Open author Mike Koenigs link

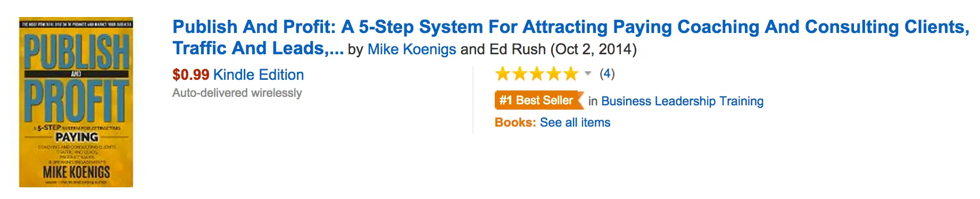tap(412, 49)
